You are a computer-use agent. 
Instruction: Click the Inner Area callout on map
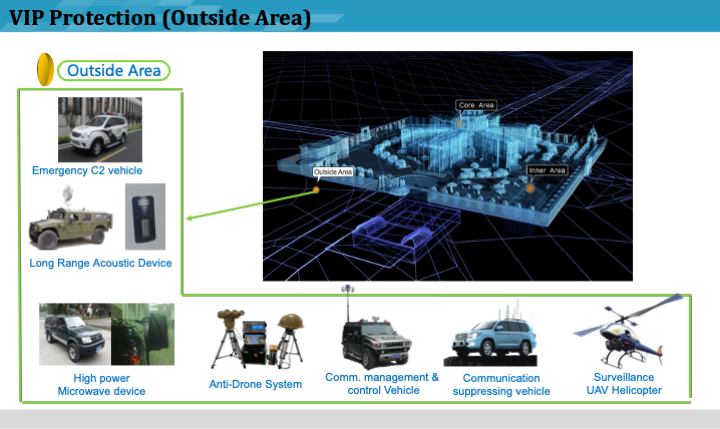point(547,170)
